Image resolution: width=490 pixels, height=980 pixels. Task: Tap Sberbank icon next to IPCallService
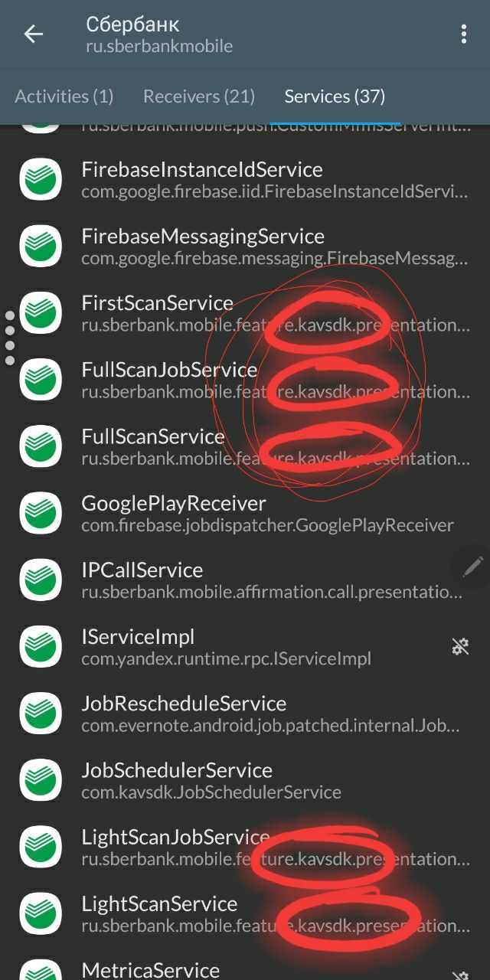pyautogui.click(x=41, y=580)
